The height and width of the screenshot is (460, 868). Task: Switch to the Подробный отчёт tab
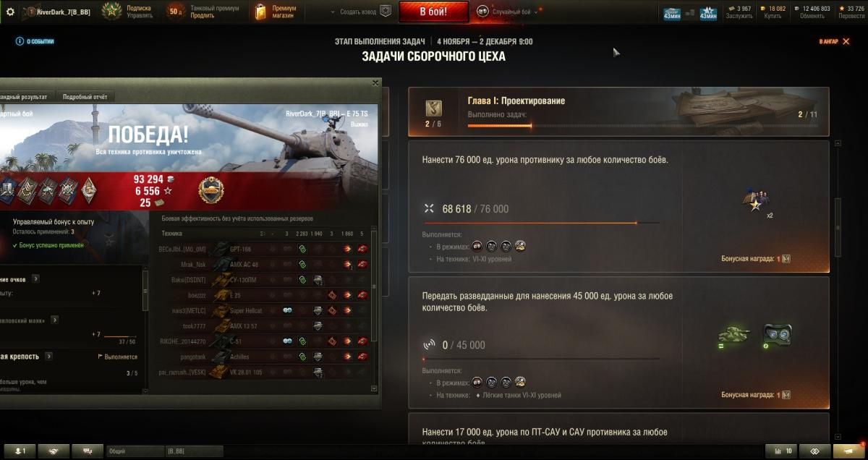click(85, 96)
